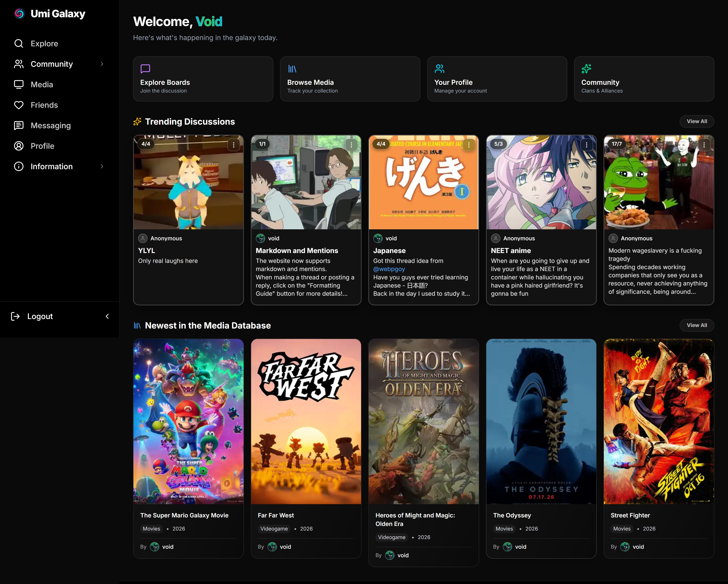Open the Your Profile quick card

pos(497,79)
